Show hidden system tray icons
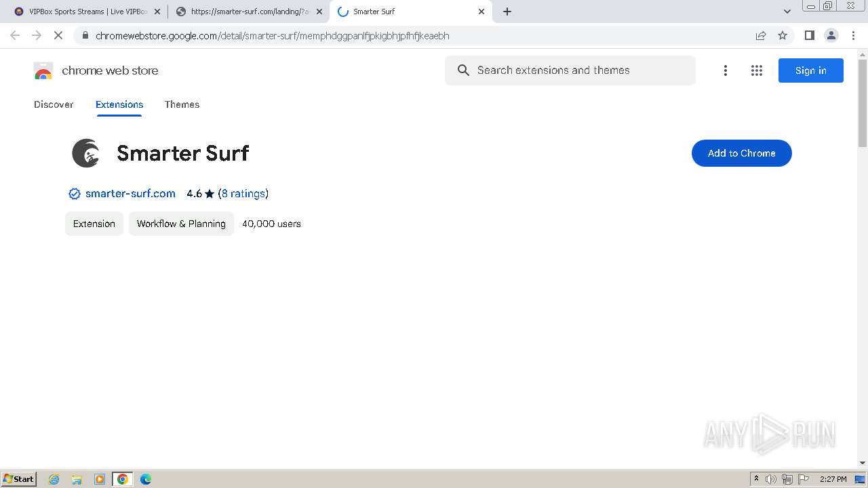 pyautogui.click(x=756, y=479)
